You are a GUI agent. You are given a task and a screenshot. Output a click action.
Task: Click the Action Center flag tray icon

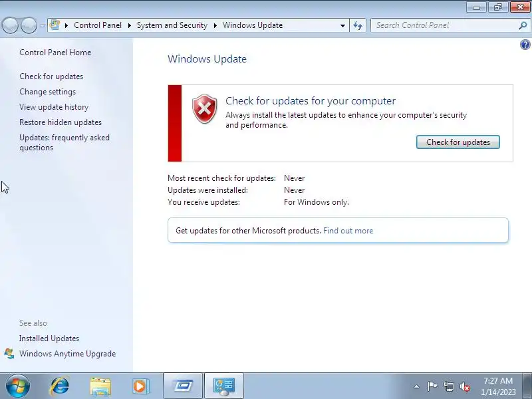(432, 386)
